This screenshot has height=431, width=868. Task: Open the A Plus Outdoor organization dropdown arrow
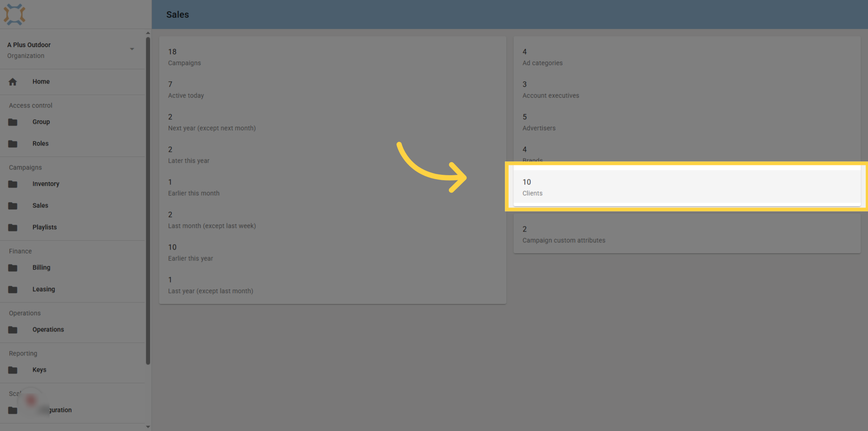[132, 49]
